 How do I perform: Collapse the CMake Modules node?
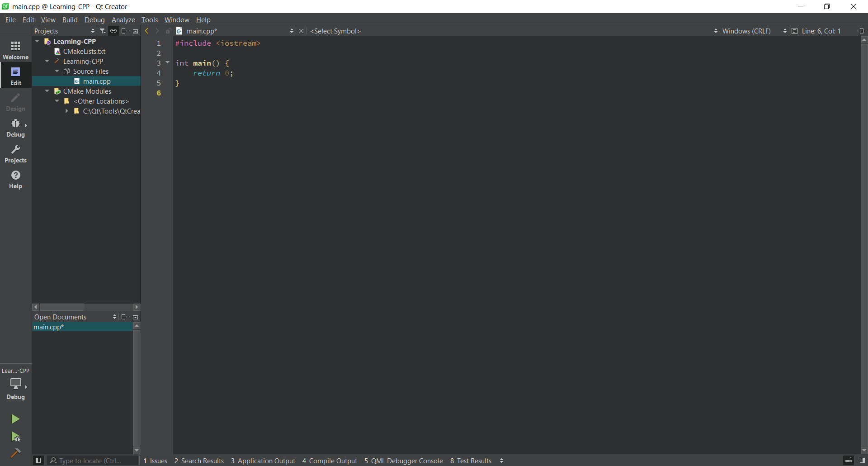47,91
